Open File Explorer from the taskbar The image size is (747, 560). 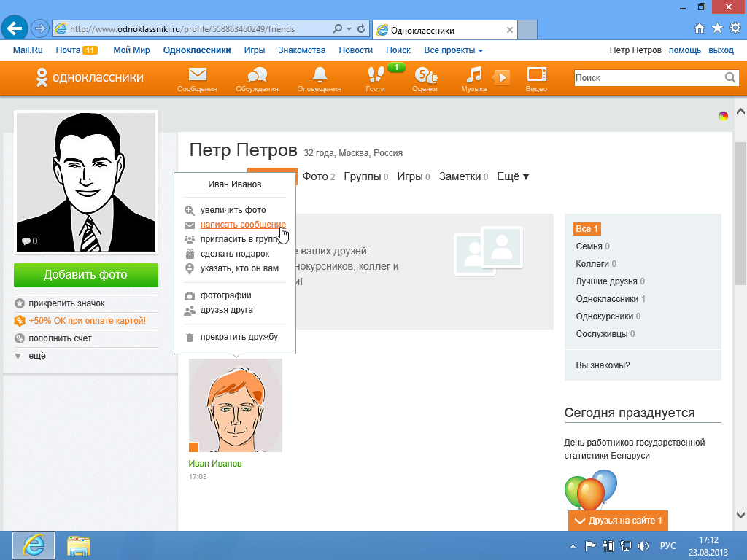(79, 545)
